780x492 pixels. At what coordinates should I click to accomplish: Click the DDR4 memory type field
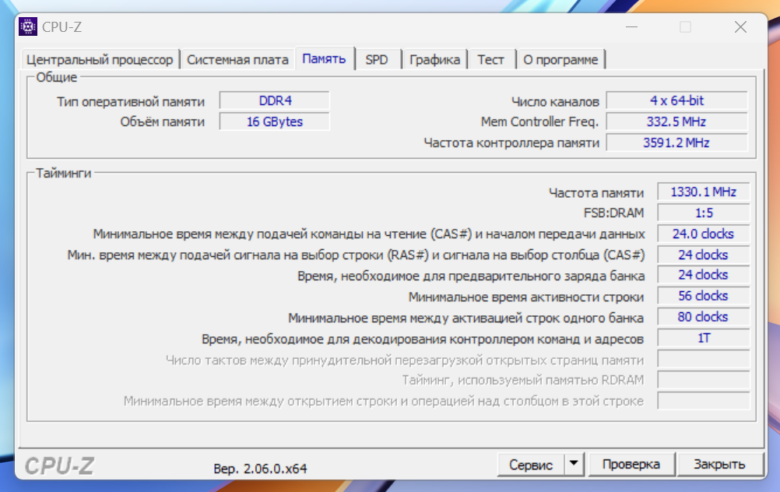275,101
